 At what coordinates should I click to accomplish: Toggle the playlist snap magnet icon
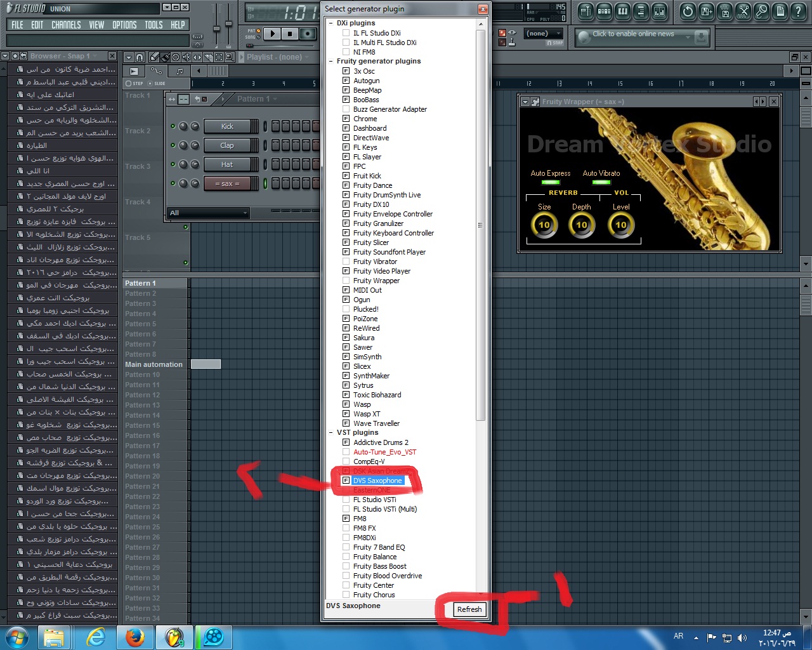[x=140, y=57]
